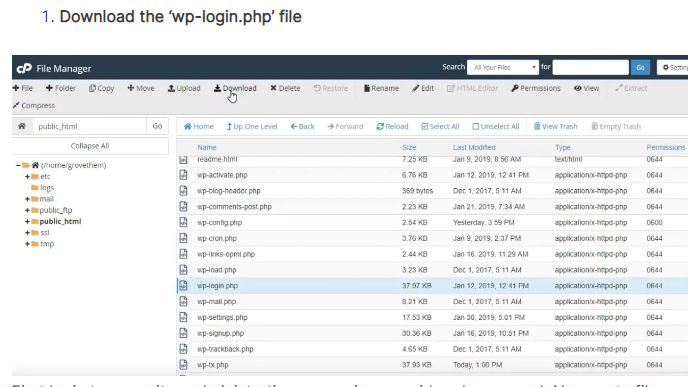Image resolution: width=688 pixels, height=387 pixels.
Task: Open the Edit tool
Action: point(423,88)
